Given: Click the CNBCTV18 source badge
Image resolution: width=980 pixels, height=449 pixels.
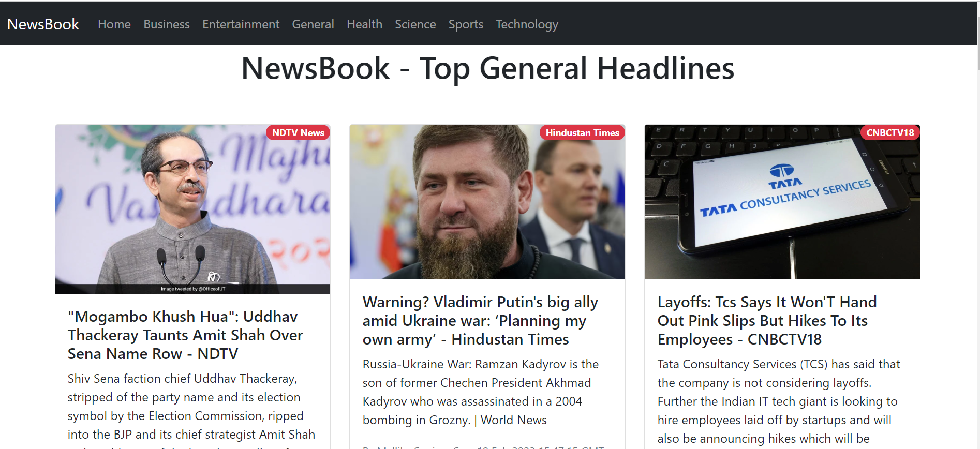Looking at the screenshot, I should [890, 133].
